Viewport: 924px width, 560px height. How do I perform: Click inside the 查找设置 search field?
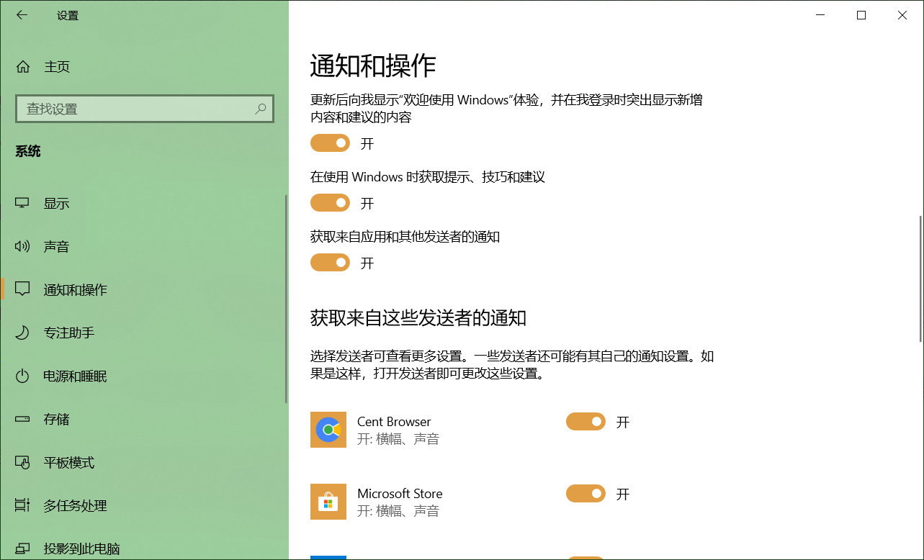130,108
